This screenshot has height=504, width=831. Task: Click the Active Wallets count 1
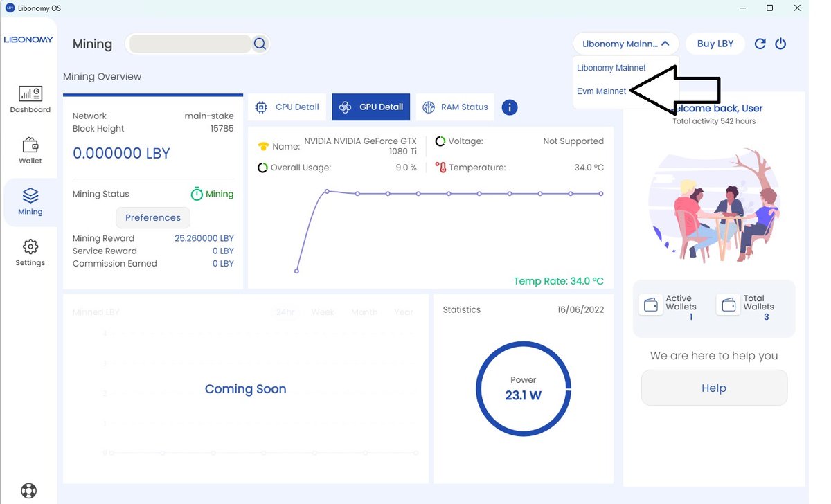pos(691,317)
